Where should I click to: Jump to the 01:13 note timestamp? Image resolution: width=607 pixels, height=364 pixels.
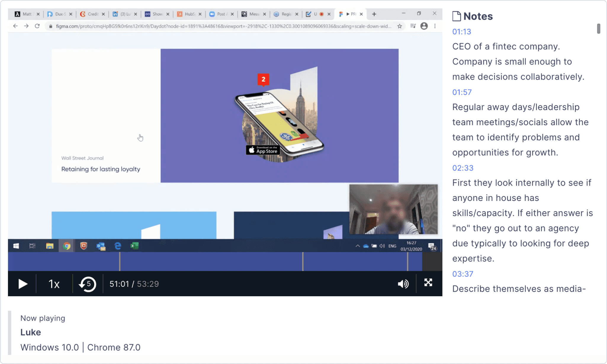tap(461, 32)
